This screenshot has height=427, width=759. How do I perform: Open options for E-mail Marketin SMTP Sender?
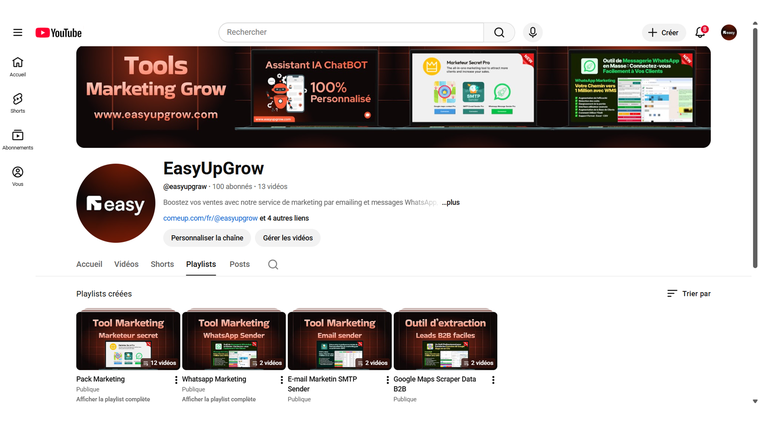pyautogui.click(x=387, y=381)
